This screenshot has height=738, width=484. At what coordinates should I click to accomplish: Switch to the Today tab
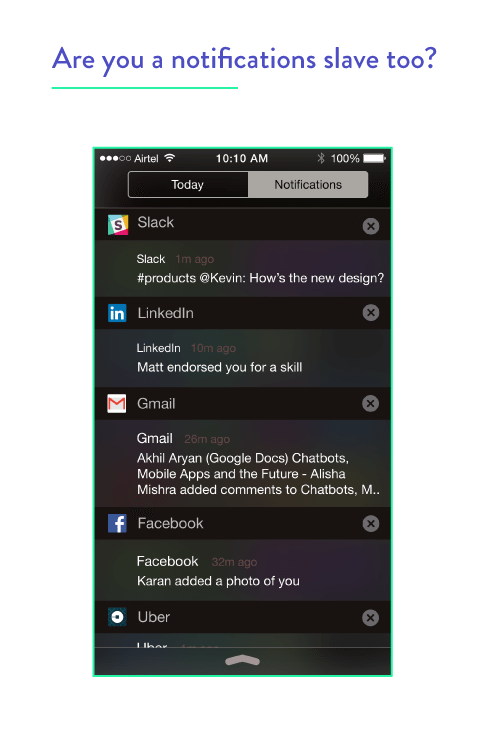tap(188, 184)
